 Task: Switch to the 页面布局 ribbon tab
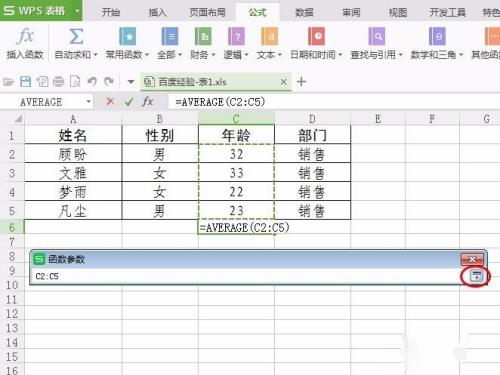pos(207,13)
